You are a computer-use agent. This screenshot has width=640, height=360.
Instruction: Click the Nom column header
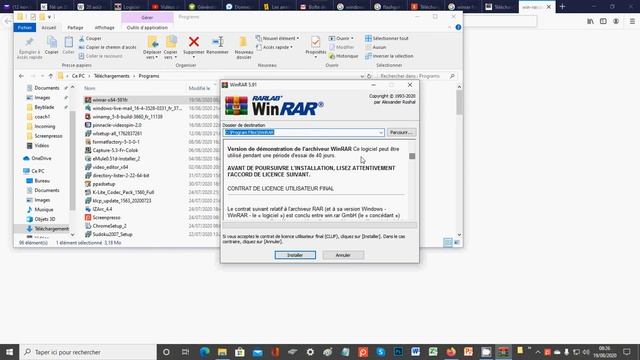point(90,88)
